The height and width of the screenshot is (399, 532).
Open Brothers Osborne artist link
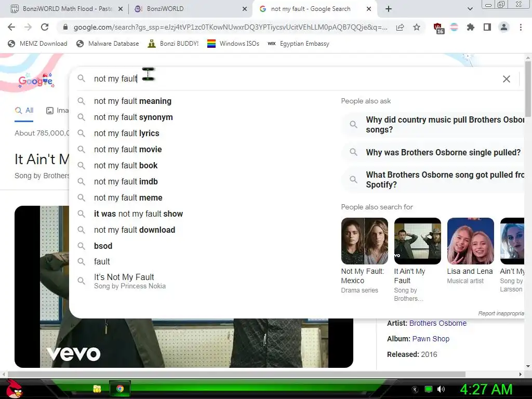pyautogui.click(x=437, y=323)
